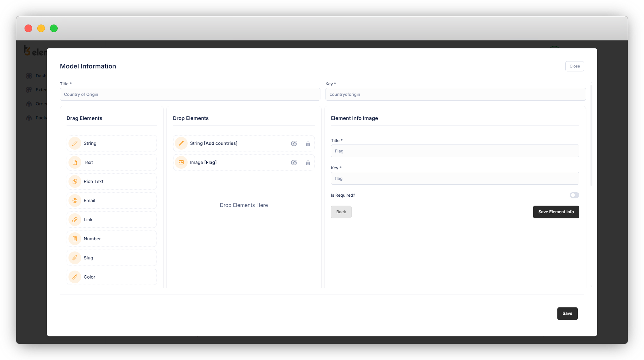The image size is (644, 360).
Task: Click the Number element icon
Action: tap(75, 239)
